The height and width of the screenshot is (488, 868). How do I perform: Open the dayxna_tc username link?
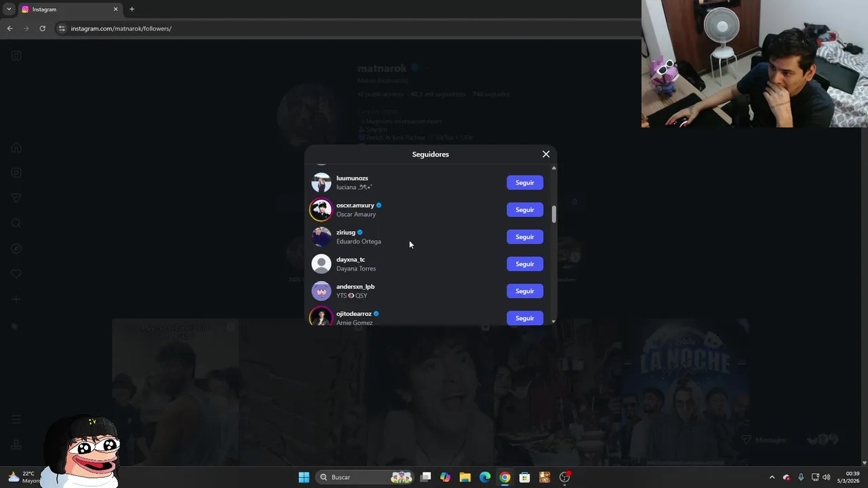click(351, 260)
